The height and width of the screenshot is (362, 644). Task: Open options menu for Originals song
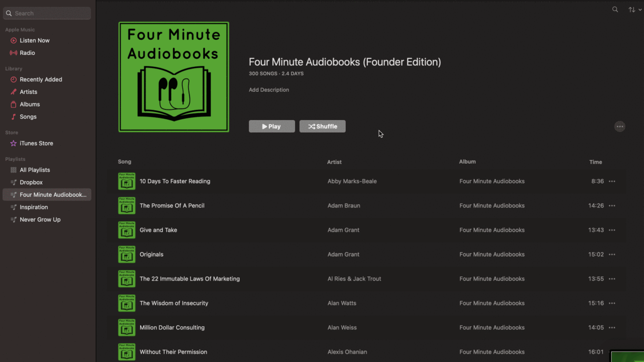pyautogui.click(x=612, y=254)
